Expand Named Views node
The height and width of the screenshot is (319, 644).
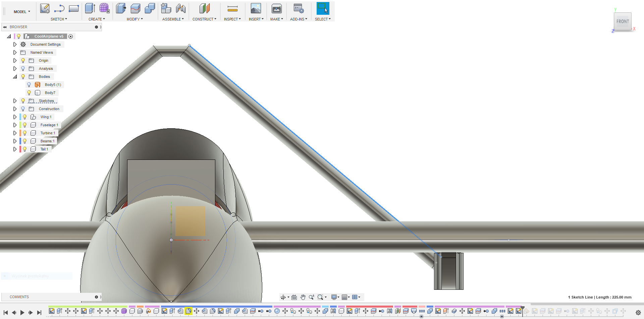(15, 52)
